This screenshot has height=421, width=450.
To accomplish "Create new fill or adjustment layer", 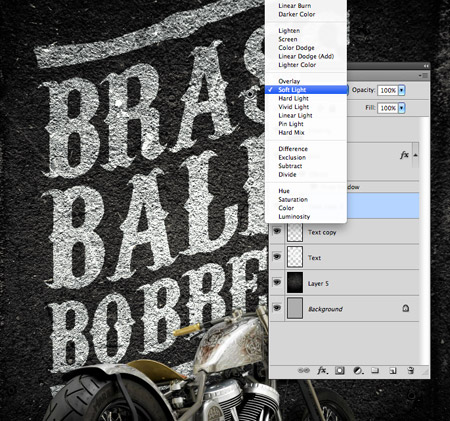I will coord(358,370).
